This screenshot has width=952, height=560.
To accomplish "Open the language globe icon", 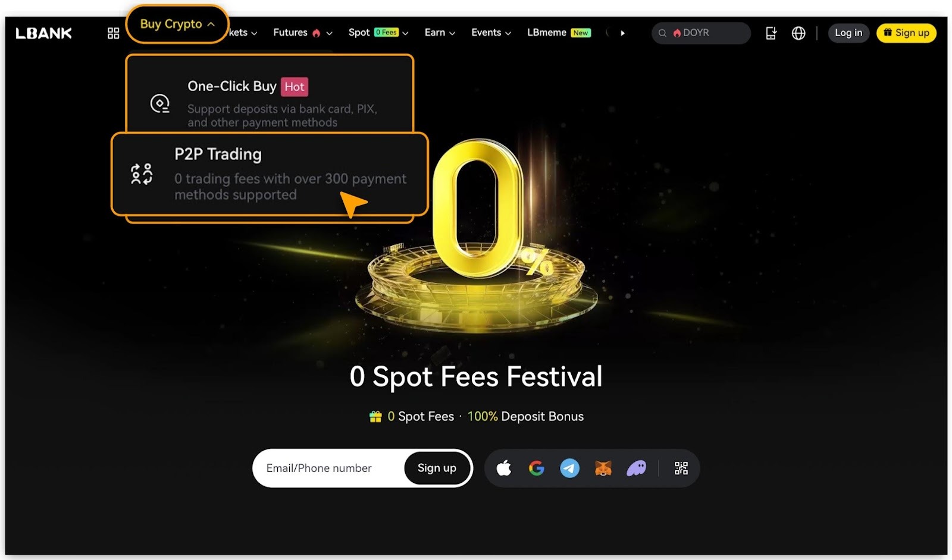I will click(x=798, y=33).
